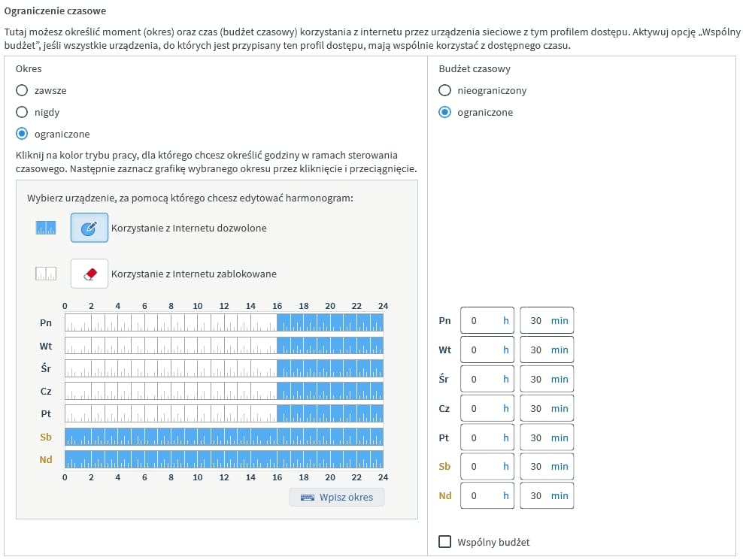Click the white blocked-schedule legend icon
The height and width of the screenshot is (560, 743).
46,274
